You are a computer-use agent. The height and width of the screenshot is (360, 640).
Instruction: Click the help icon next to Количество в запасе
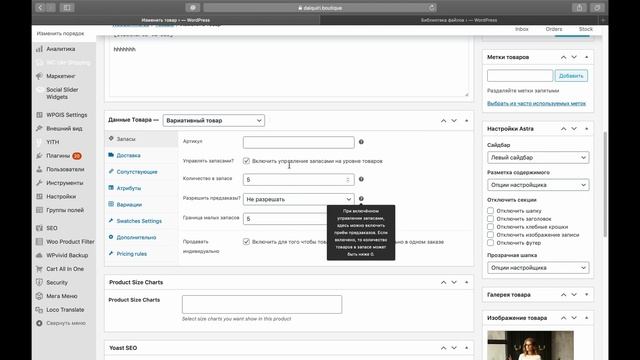pos(361,179)
